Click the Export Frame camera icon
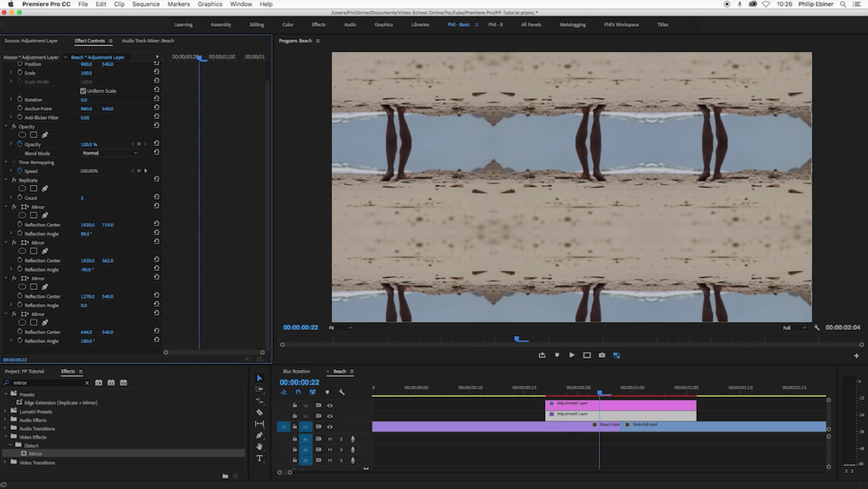Viewport: 868px width, 489px height. coord(602,354)
